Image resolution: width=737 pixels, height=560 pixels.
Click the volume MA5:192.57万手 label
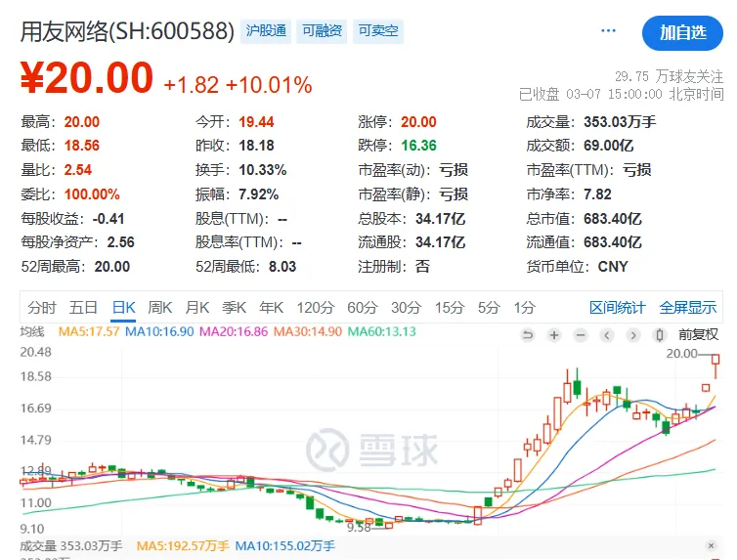(x=183, y=546)
